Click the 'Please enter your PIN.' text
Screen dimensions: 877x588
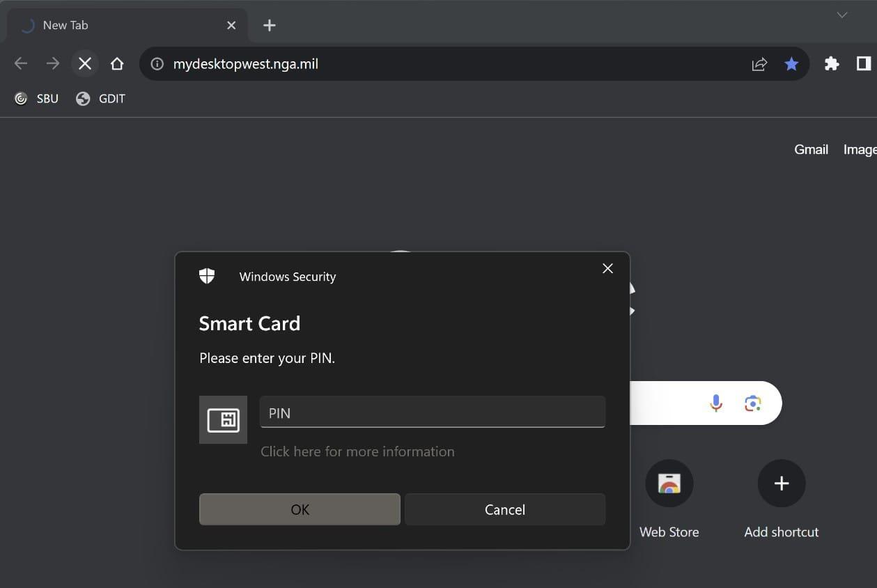(x=267, y=358)
